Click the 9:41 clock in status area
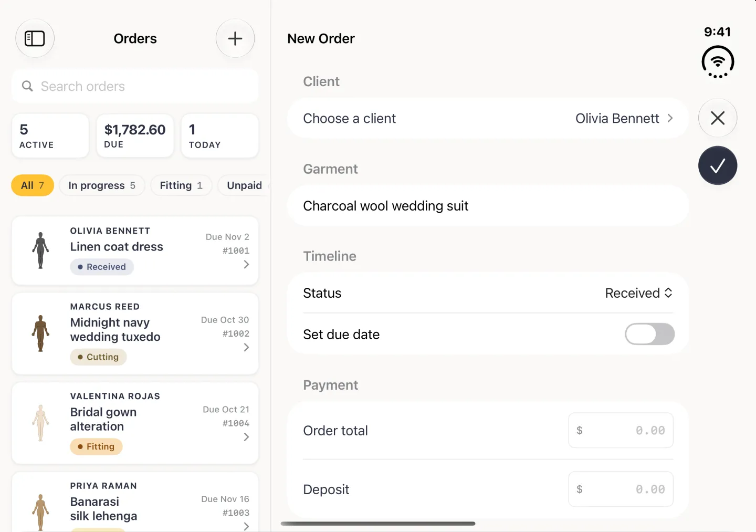Image resolution: width=756 pixels, height=532 pixels. coord(717,32)
